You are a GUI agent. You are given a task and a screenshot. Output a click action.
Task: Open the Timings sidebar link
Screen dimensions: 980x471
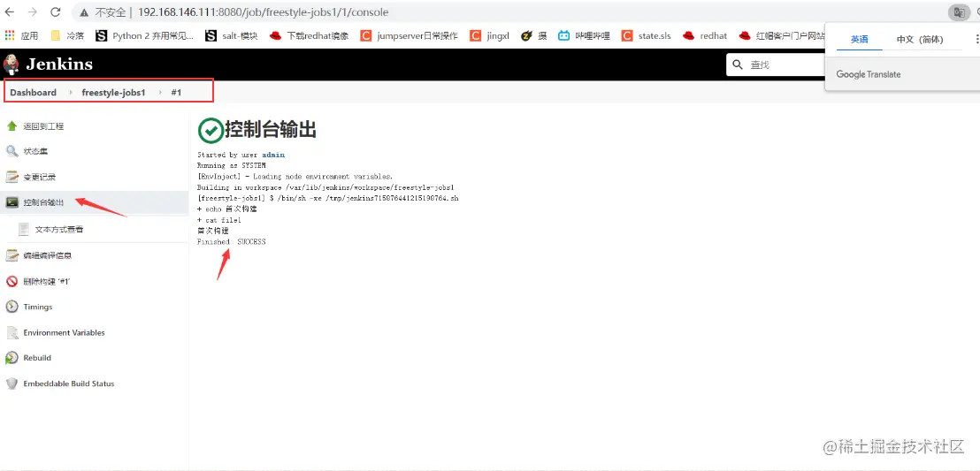(37, 307)
